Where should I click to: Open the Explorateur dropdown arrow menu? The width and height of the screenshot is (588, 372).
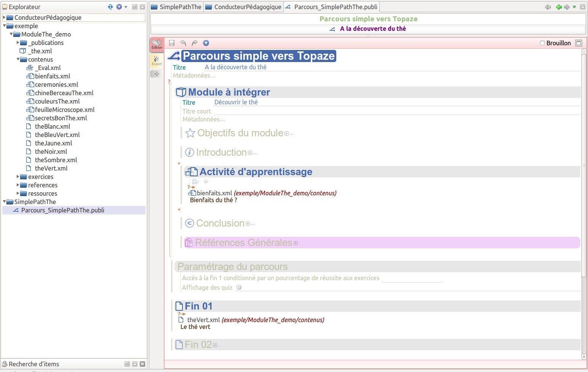126,7
